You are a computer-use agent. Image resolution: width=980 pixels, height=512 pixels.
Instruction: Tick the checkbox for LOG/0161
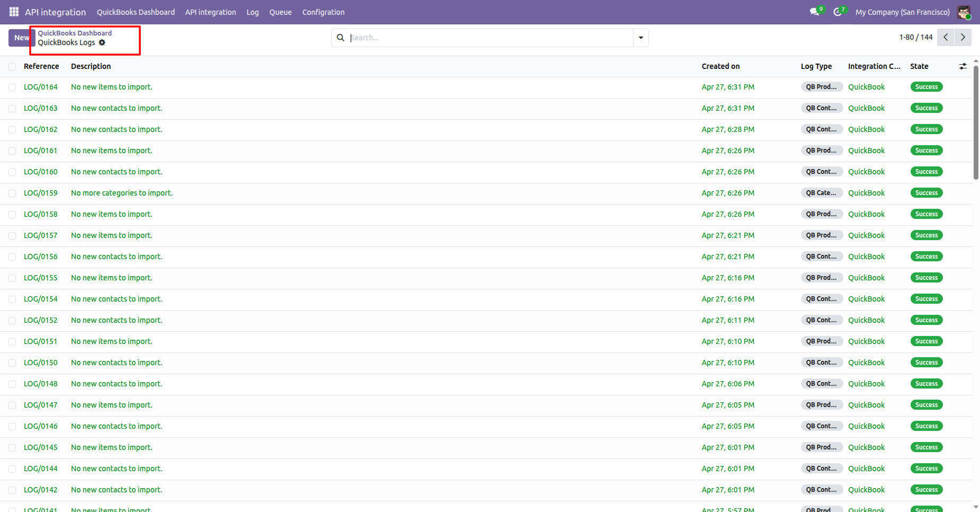(12, 151)
